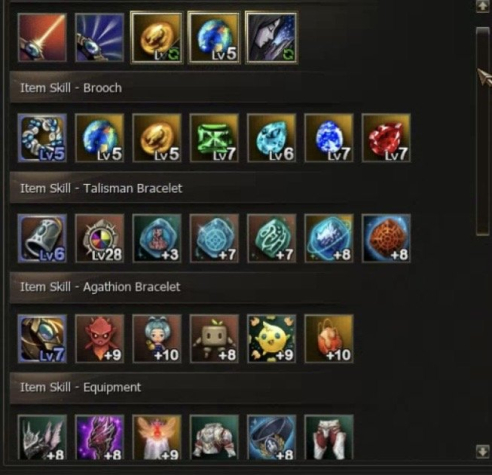Select the white chest armor equipment icon
The height and width of the screenshot is (475, 492).
(x=214, y=437)
